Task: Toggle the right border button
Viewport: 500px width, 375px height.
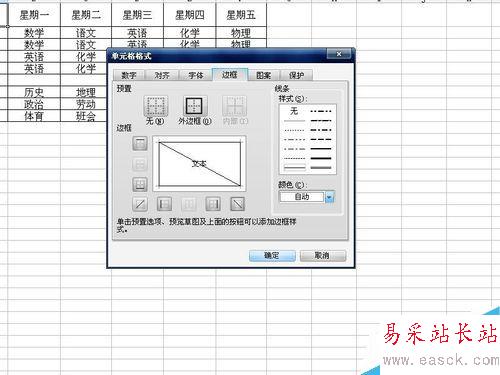Action: (213, 204)
